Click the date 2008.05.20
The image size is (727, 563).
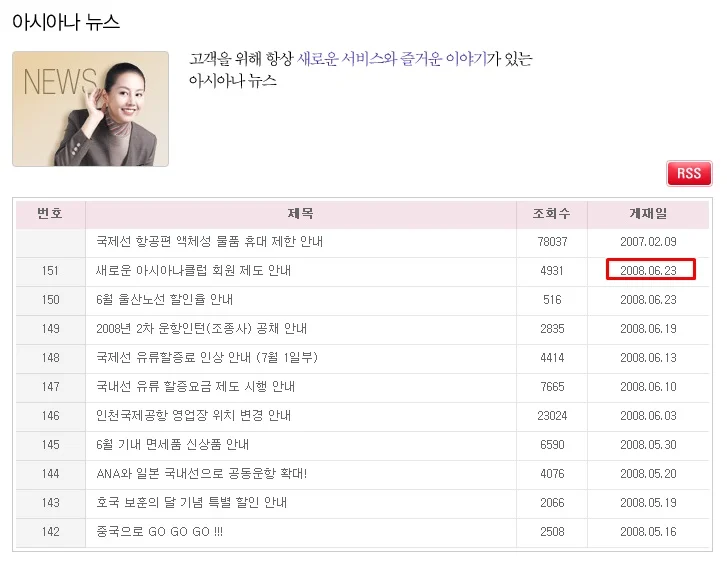click(x=648, y=473)
